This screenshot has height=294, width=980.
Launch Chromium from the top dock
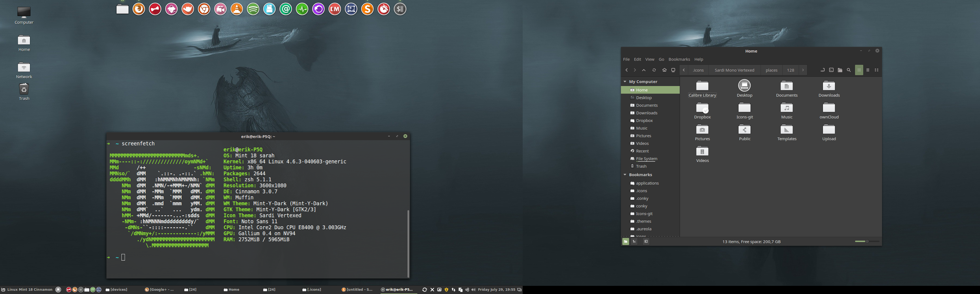point(204,9)
